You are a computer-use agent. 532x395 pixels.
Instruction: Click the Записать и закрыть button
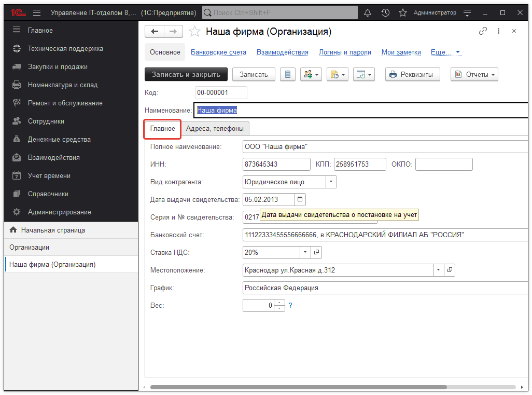tap(186, 75)
